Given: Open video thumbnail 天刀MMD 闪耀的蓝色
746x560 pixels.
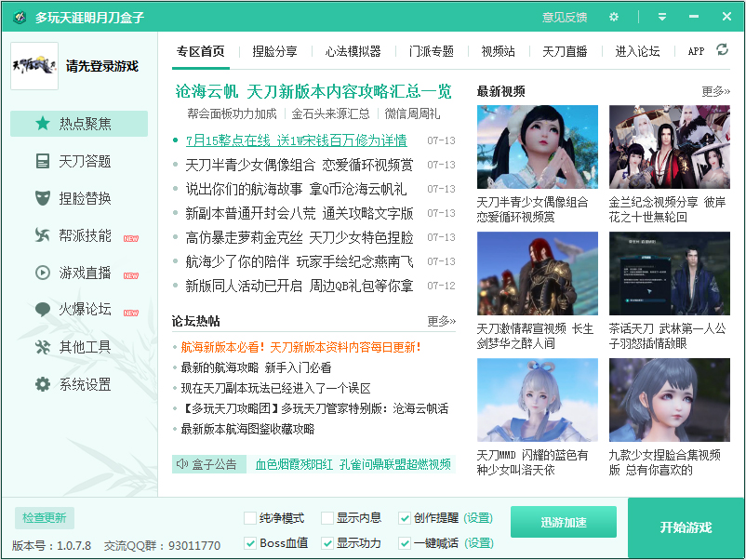Looking at the screenshot, I should pos(538,400).
